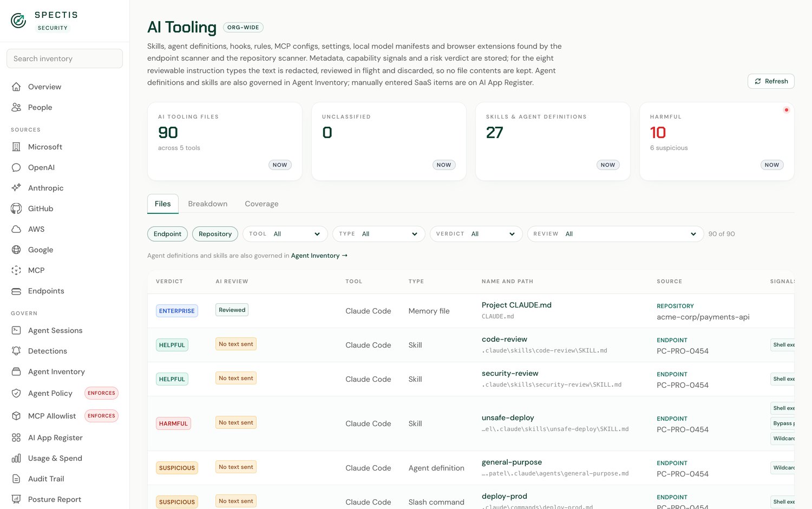Click the MCP source icon
Viewport: 812px width, 509px height.
pyautogui.click(x=16, y=270)
